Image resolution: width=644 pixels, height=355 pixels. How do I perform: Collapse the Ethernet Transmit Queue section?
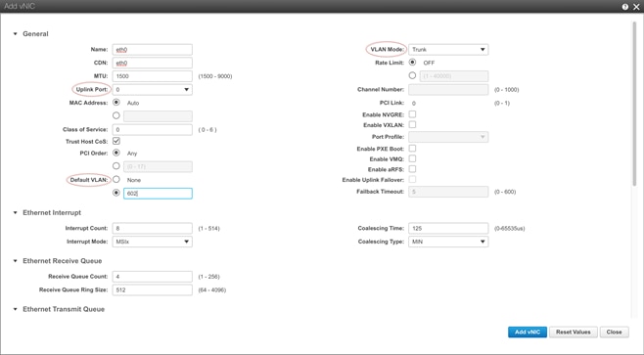[x=16, y=309]
